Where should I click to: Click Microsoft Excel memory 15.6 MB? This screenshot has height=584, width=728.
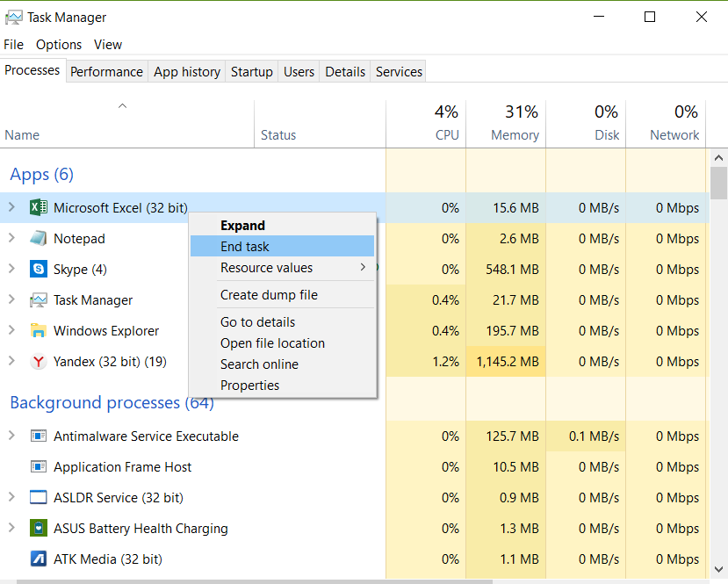point(515,207)
